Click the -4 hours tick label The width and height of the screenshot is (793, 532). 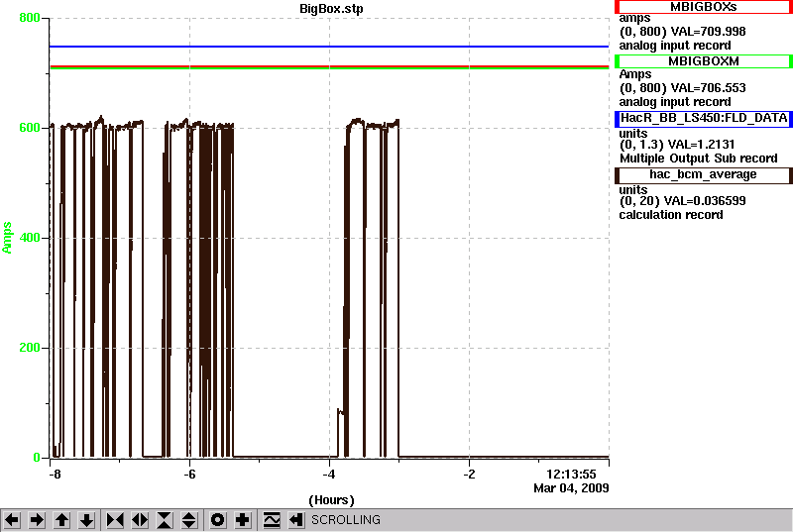tap(329, 475)
